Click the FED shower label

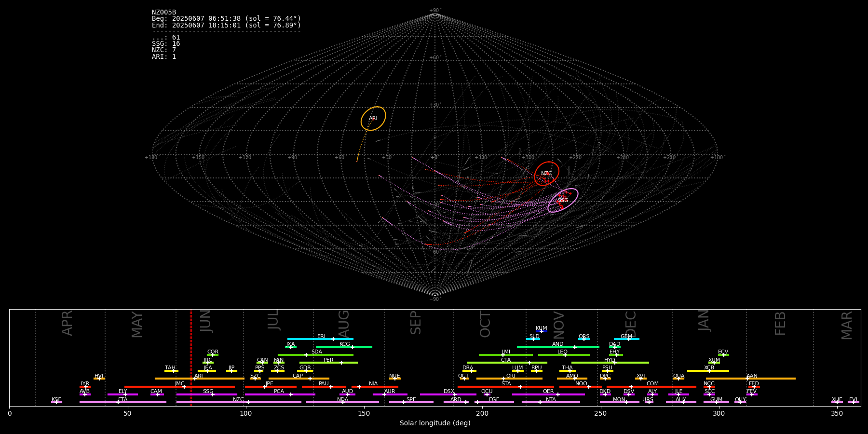pyautogui.click(x=754, y=384)
